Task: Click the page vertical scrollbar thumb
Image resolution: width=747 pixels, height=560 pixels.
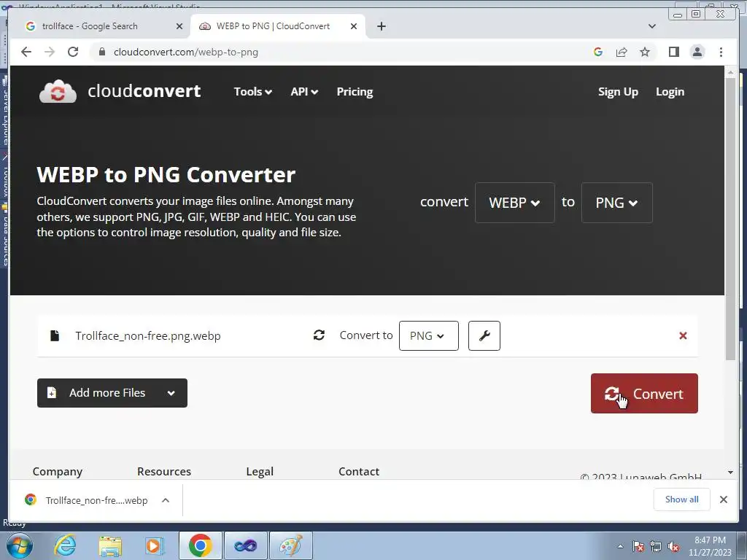Action: (730, 218)
